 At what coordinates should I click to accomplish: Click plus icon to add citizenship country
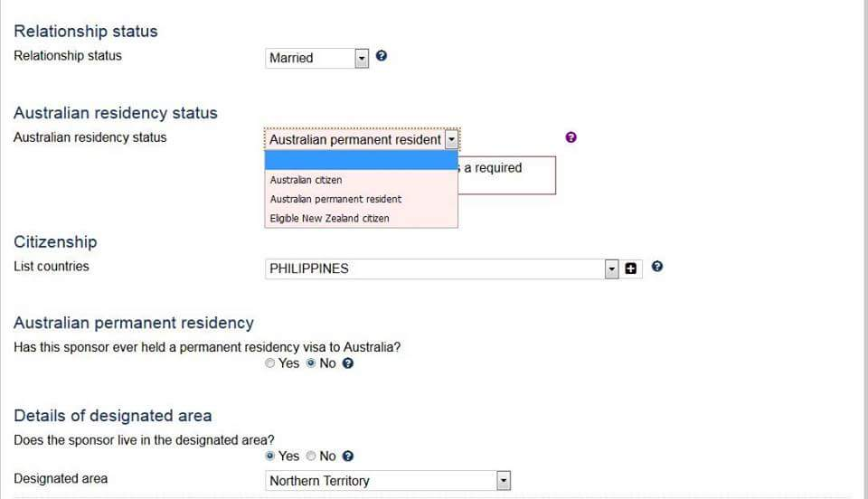coord(631,268)
